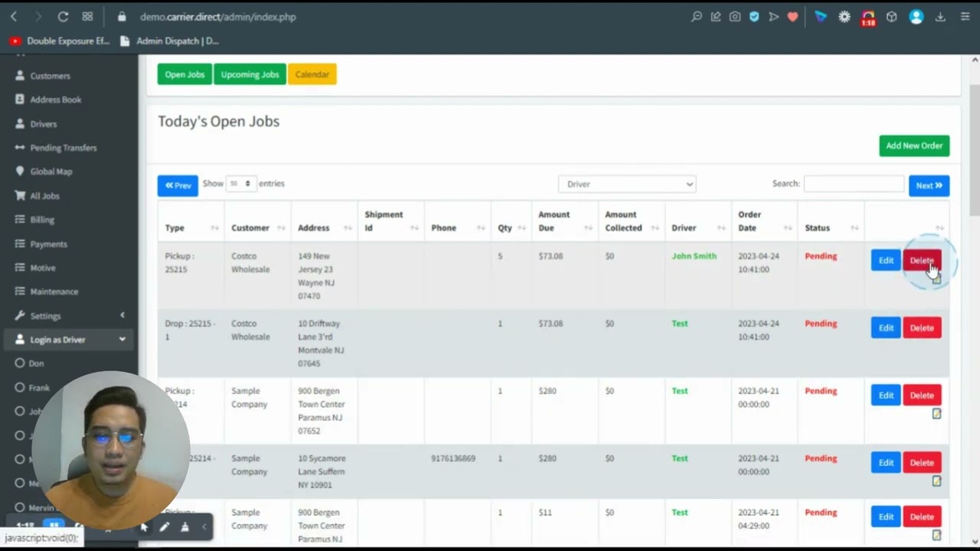
Task: Open note icon on the 10 Sycamore row
Action: (936, 481)
